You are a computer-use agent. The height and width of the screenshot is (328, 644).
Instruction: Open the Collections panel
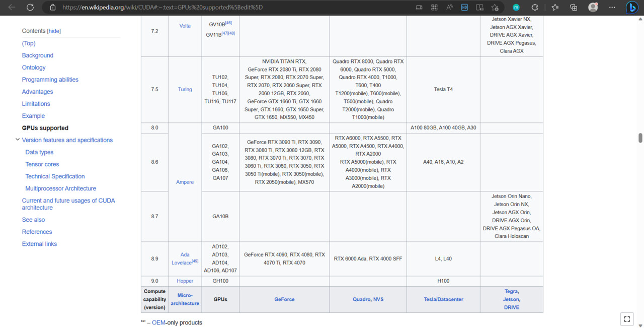coord(574,8)
